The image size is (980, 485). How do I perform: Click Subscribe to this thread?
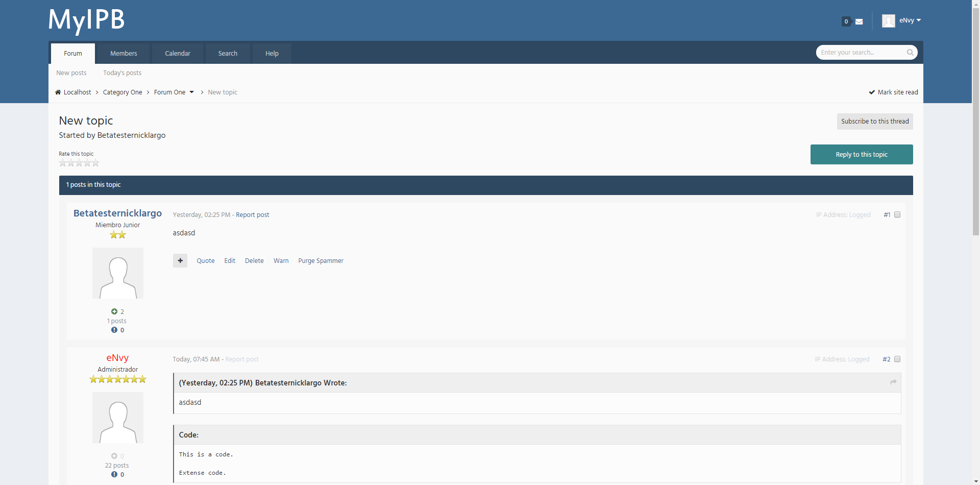click(875, 122)
